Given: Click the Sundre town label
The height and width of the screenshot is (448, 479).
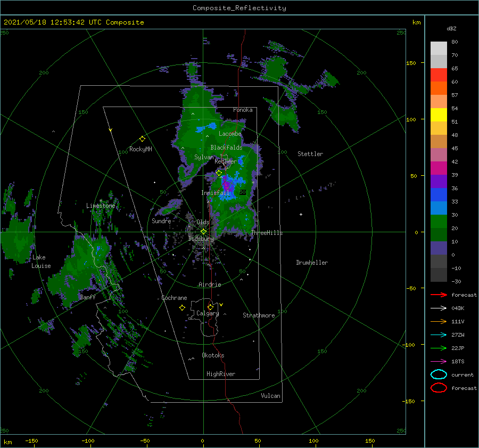Looking at the screenshot, I should 161,221.
